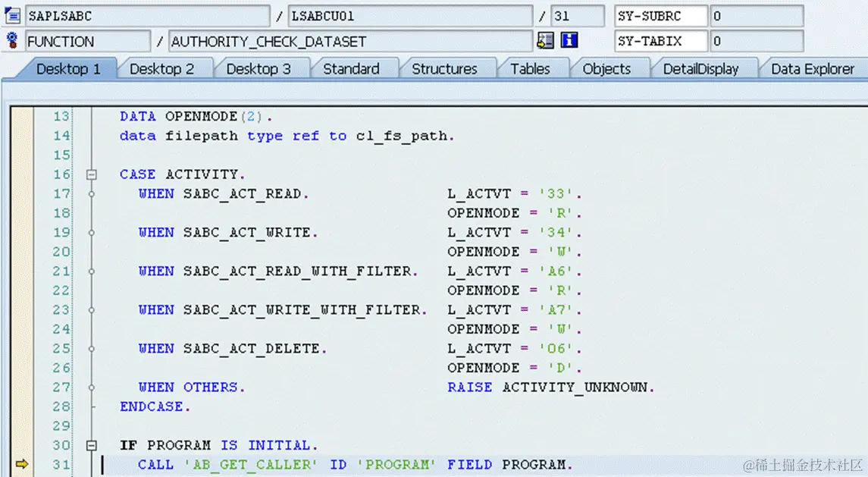868x477 pixels.
Task: Click the breakpoint margin beside line 20
Action: 22,252
